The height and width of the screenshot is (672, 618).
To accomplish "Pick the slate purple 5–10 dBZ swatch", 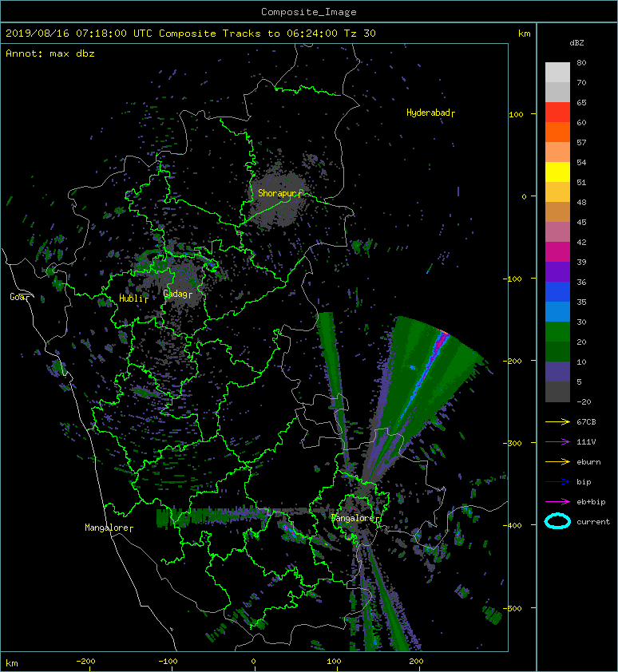I will pos(557,371).
